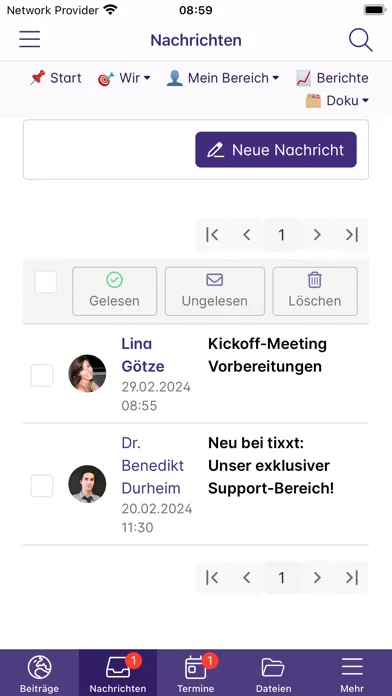Check the Dr. Benedikt Durheim message

(42, 486)
